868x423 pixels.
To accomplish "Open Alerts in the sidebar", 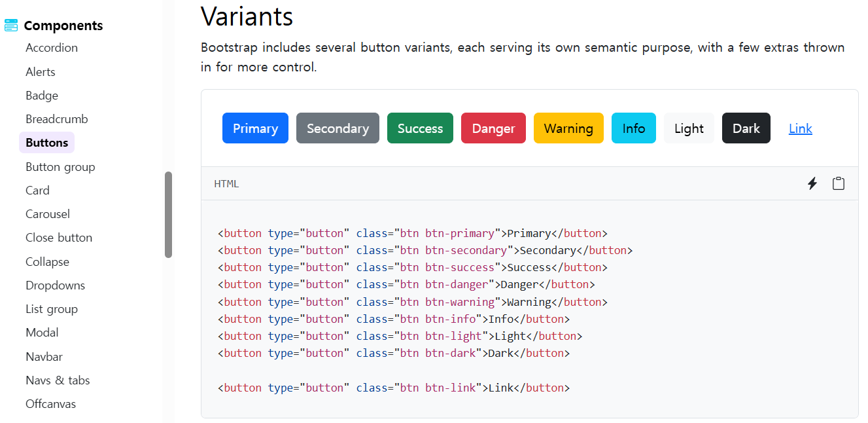I will (41, 72).
